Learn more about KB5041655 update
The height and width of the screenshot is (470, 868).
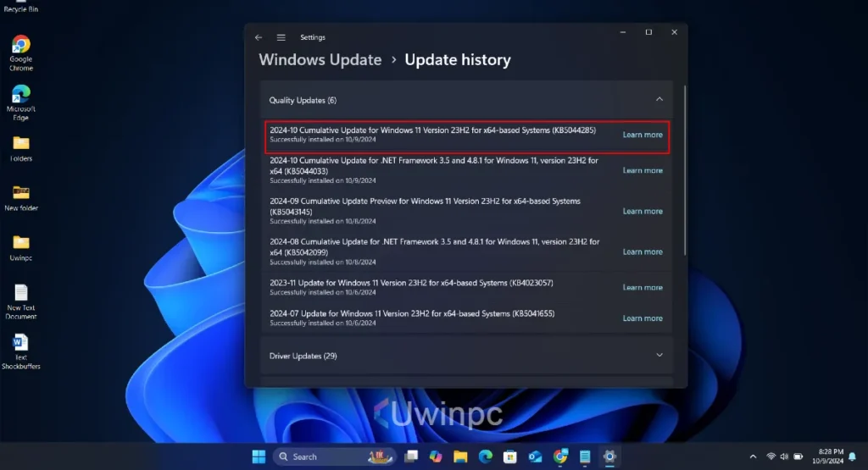point(643,318)
